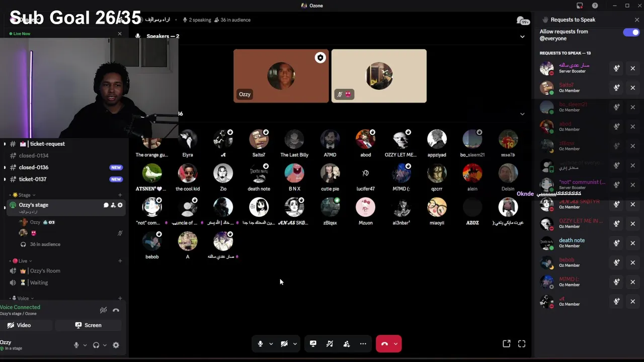Viewport: 644px width, 362px height.
Task: Click Mzuon's audience avatar
Action: (x=365, y=207)
